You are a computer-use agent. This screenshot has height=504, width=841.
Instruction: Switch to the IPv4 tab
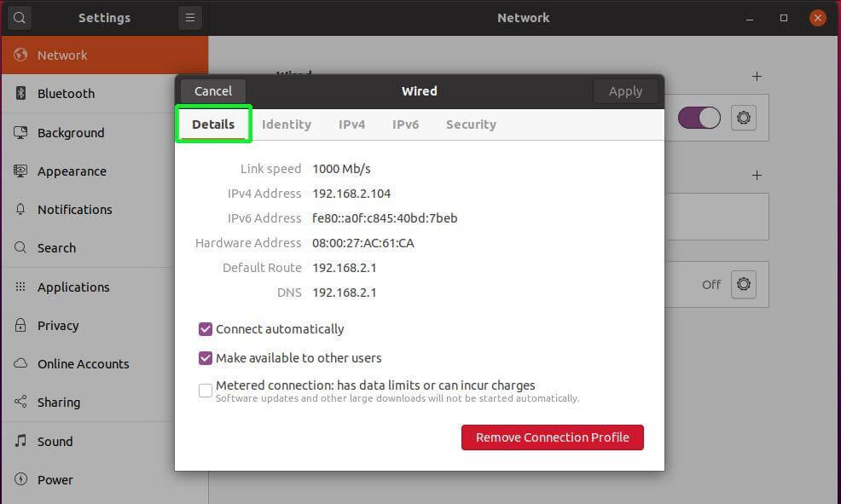pyautogui.click(x=351, y=125)
